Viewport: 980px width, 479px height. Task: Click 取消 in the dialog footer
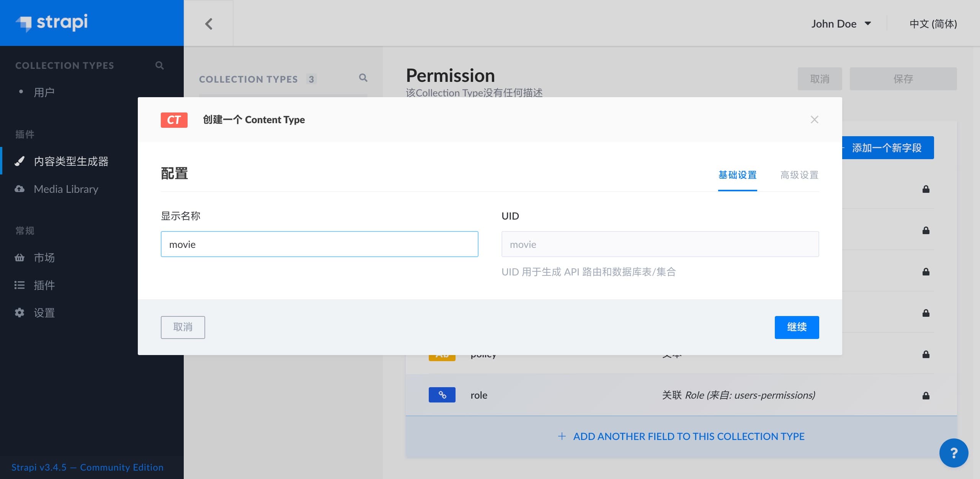pyautogui.click(x=183, y=327)
